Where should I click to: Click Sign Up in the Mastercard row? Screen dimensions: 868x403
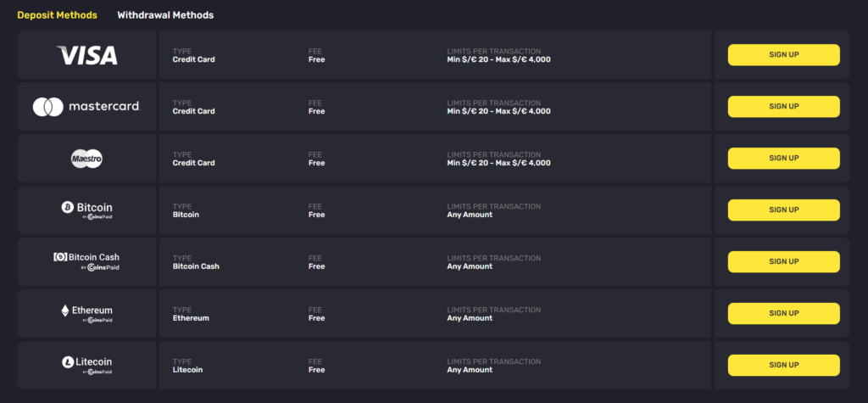click(x=783, y=106)
